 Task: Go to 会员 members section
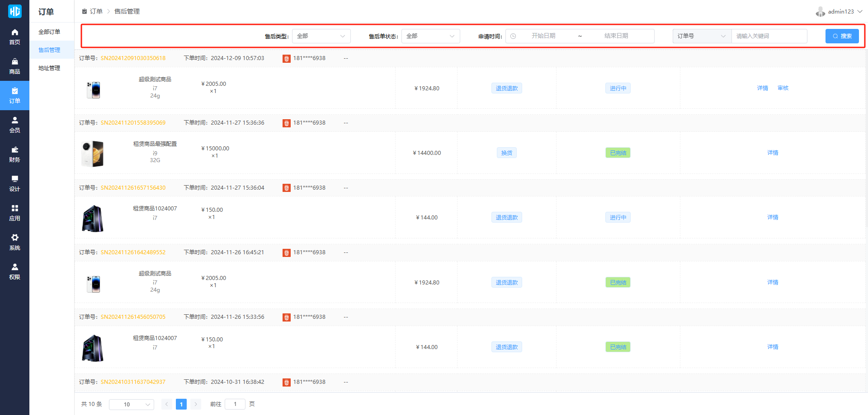[x=14, y=125]
